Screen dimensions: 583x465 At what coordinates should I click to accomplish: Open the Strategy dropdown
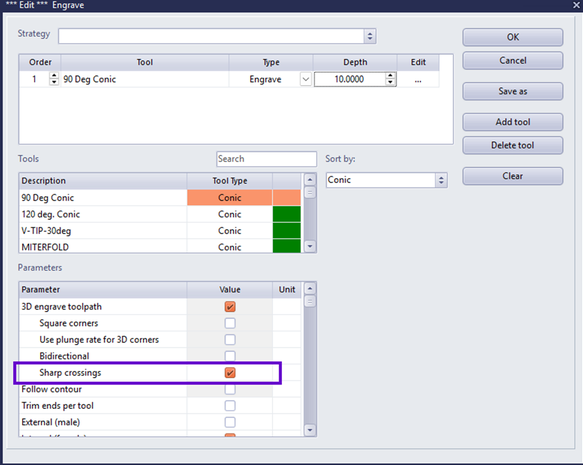coord(370,36)
